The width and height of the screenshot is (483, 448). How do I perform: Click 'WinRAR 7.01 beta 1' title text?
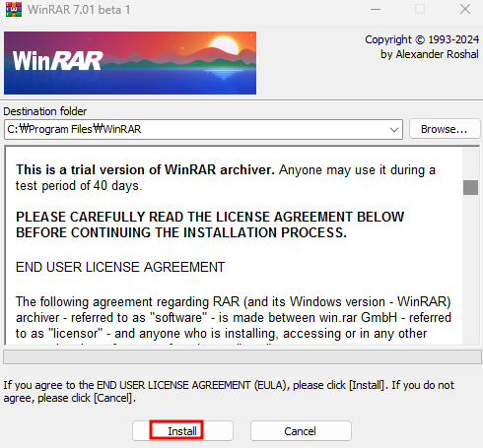pos(79,10)
